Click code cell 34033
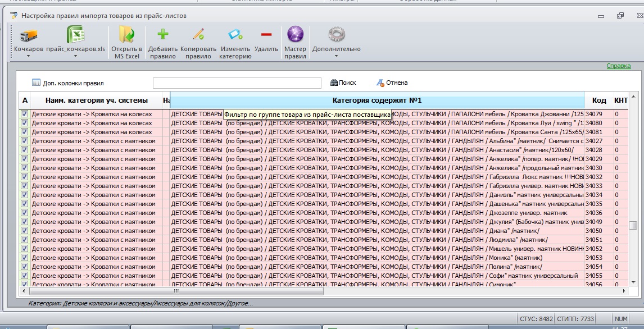 pyautogui.click(x=599, y=186)
